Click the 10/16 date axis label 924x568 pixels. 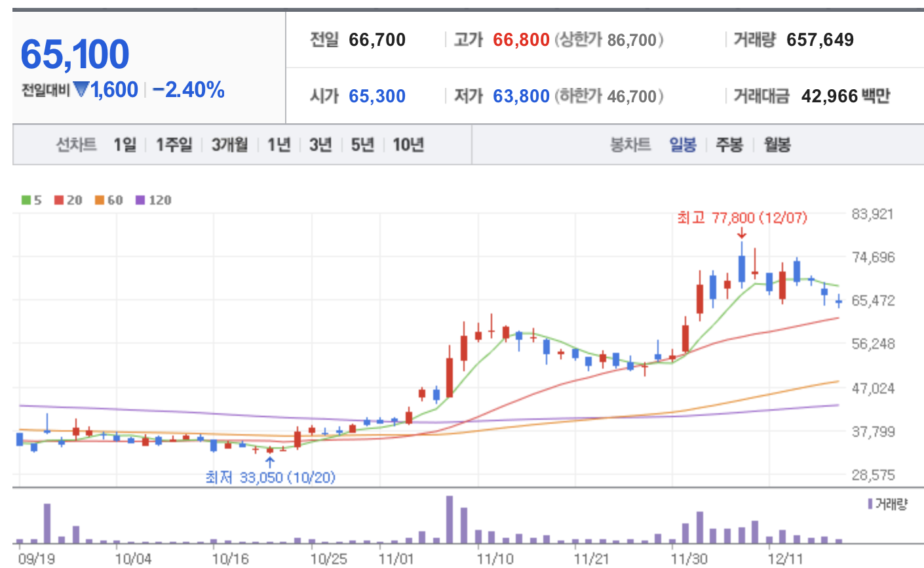[x=230, y=559]
